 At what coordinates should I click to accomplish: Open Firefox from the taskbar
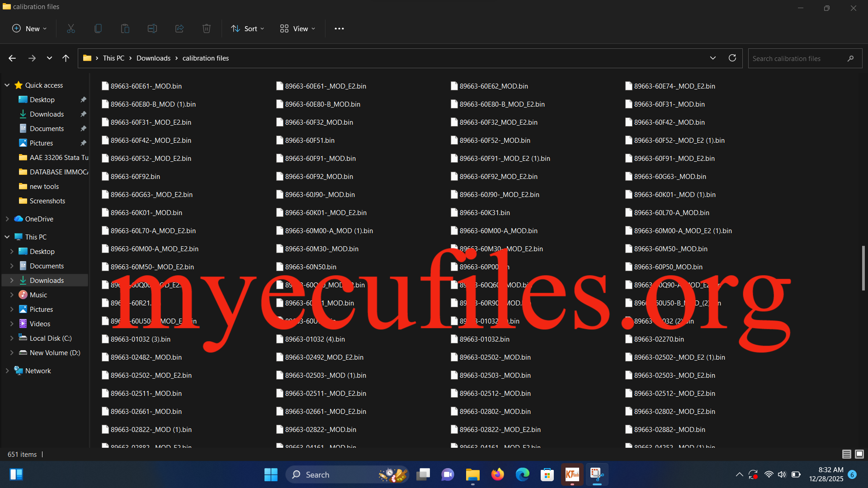[x=498, y=474]
